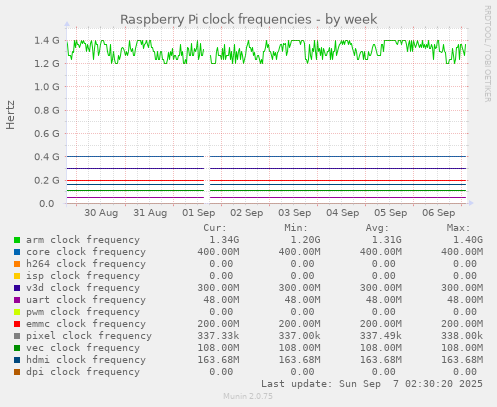This screenshot has width=497, height=407.
Task: Click the vec clock frequency swatch
Action: click(x=17, y=348)
